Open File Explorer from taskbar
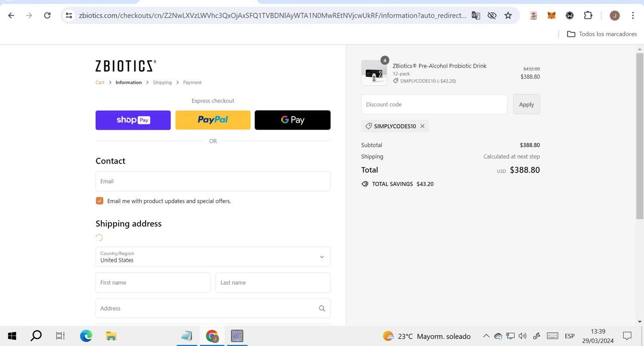Screen dimensions: 644x346 coord(111,336)
